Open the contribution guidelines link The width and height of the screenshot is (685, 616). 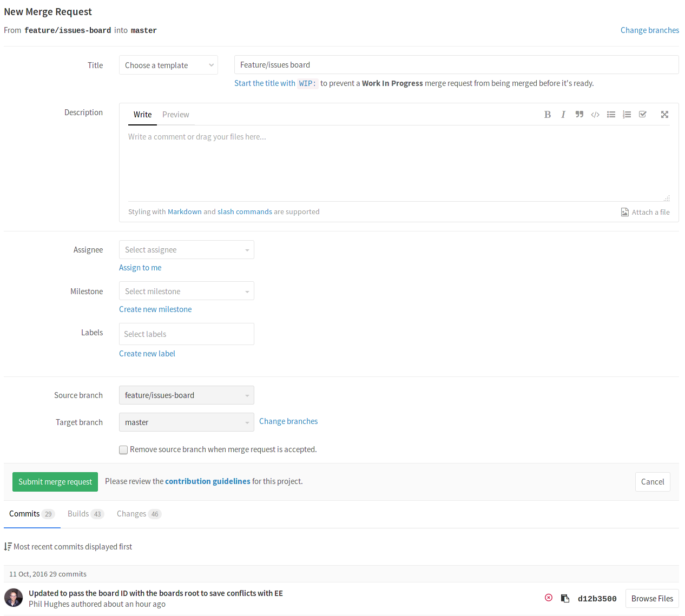click(207, 481)
